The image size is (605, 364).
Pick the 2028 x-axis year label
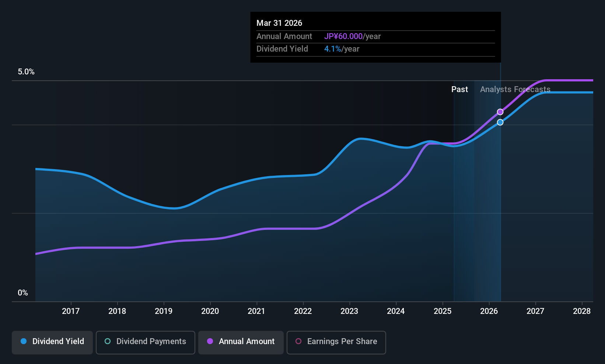582,311
